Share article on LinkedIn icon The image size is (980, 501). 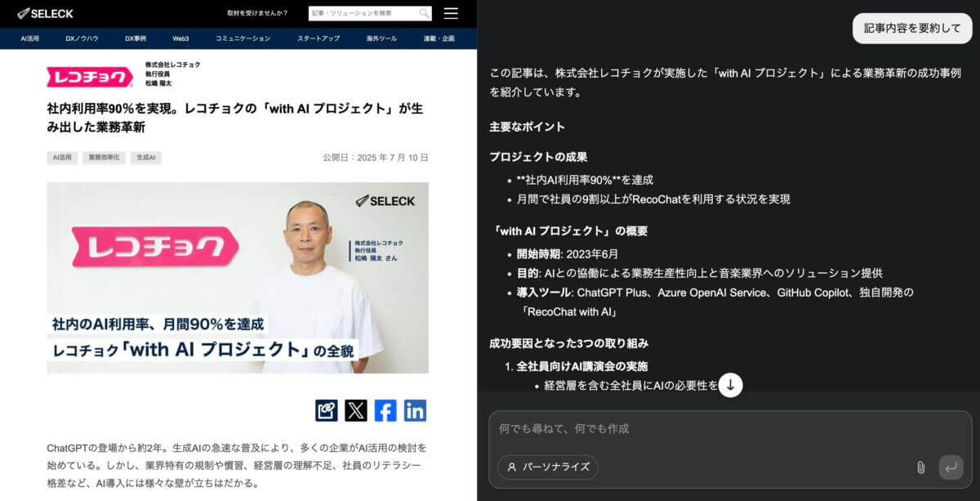tap(415, 410)
